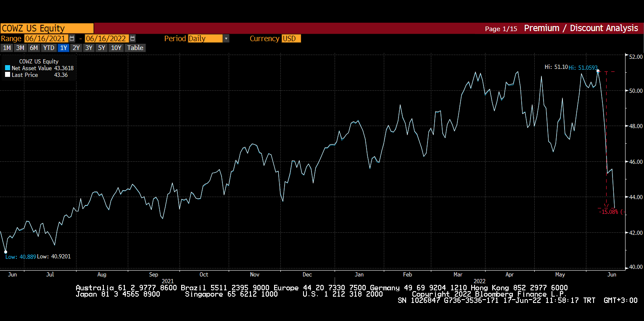The width and height of the screenshot is (644, 321).
Task: Click the Net Asset Value figure 43.3618
Action: (64, 68)
